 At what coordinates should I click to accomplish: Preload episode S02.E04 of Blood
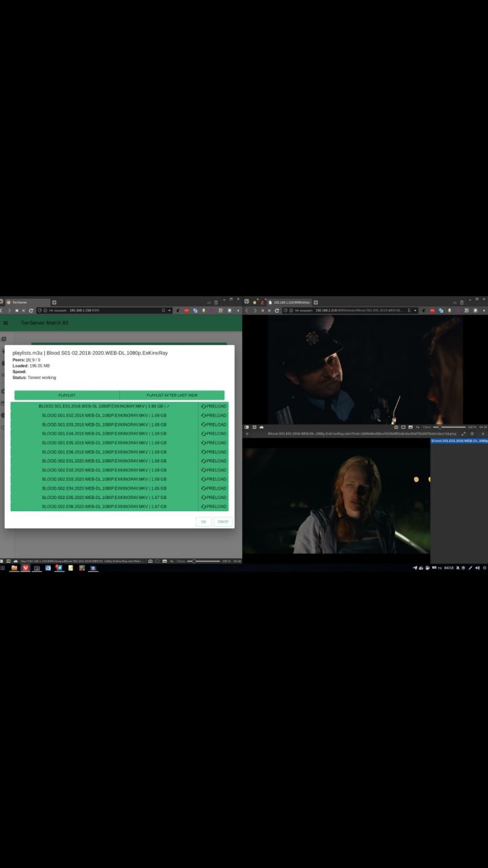[x=213, y=488]
